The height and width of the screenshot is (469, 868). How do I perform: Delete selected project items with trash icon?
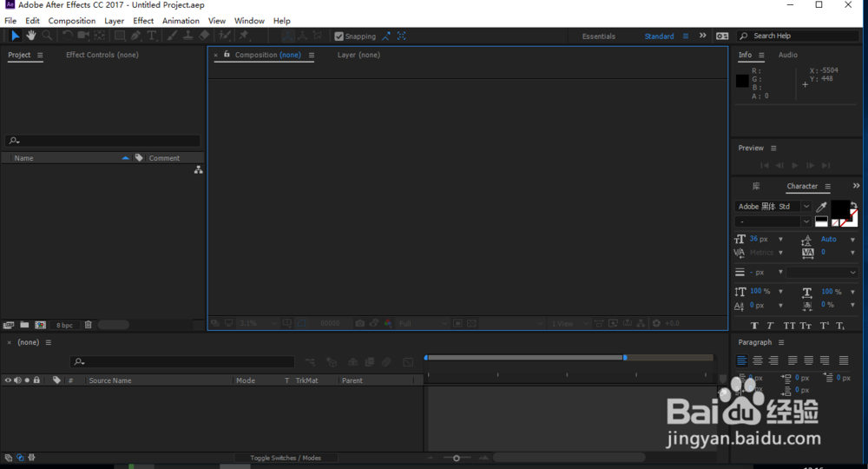pos(88,325)
